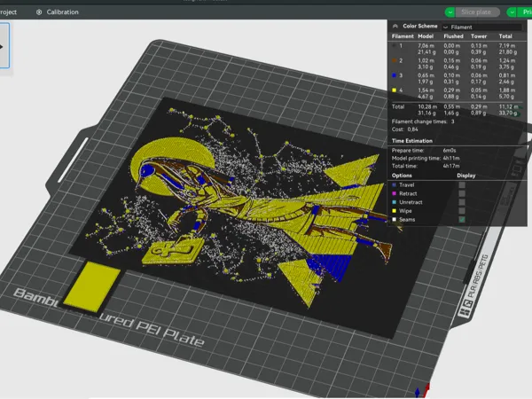Click the Slice plate button
Viewport: 532px width, 399px height.
click(475, 12)
